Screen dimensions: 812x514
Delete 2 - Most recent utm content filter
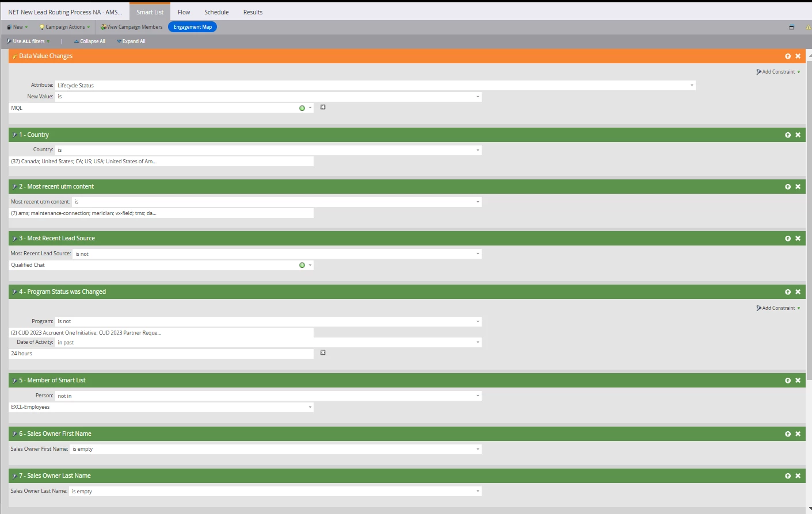click(x=798, y=187)
